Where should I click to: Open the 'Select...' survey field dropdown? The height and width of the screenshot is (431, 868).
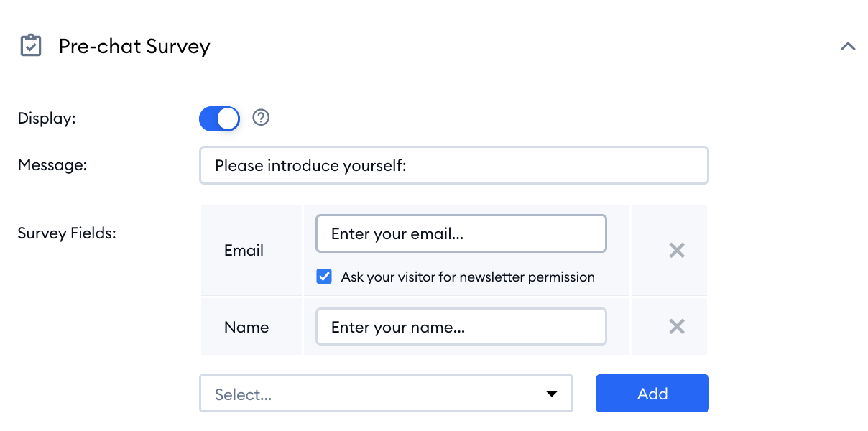[x=386, y=394]
